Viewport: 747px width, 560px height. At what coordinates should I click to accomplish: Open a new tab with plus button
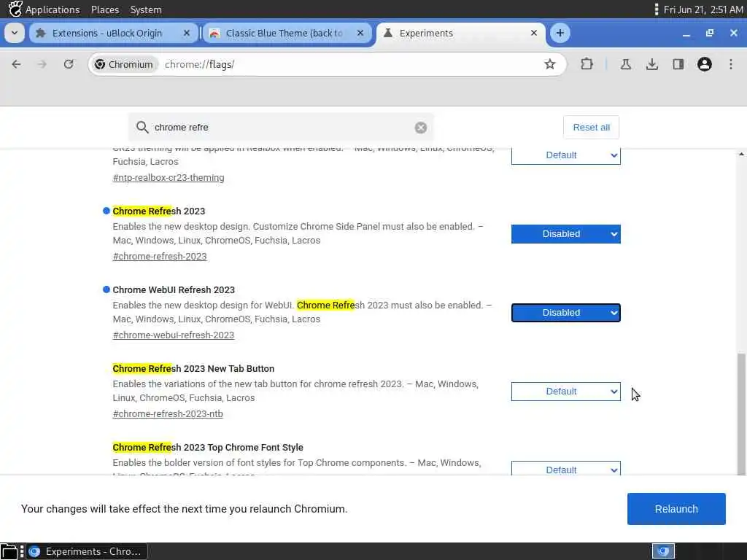click(560, 33)
